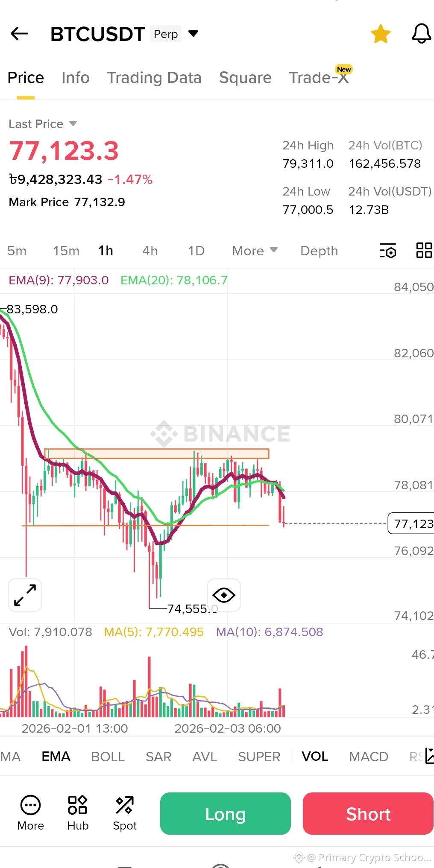Open the Hub icon
434x868 pixels.
click(78, 813)
